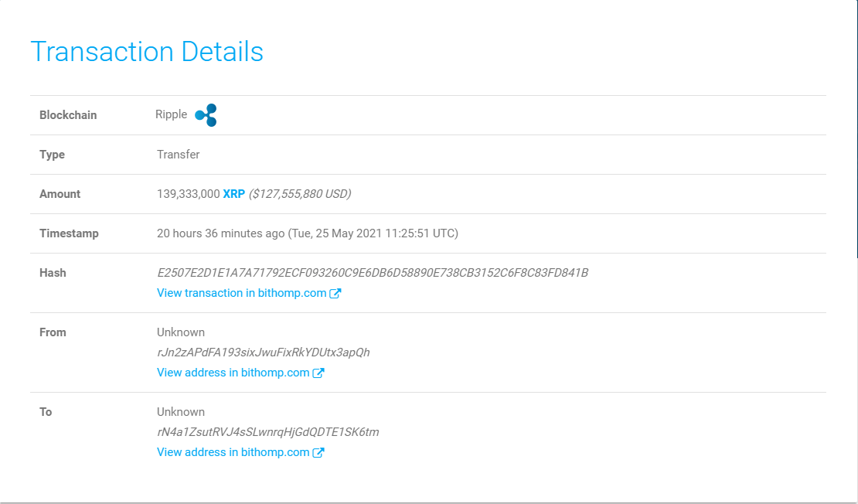858x504 pixels.
Task: Click the external link icon next to From address link
Action: click(x=319, y=372)
